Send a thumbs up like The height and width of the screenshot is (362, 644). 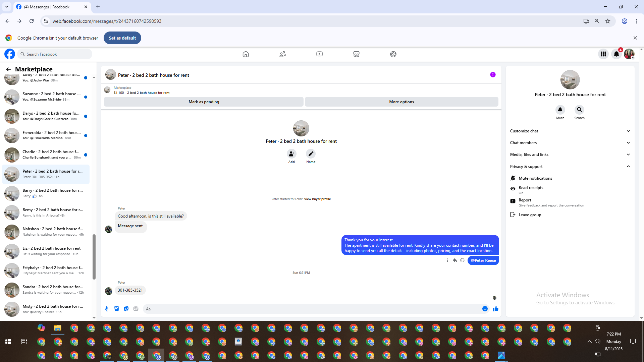tap(496, 309)
